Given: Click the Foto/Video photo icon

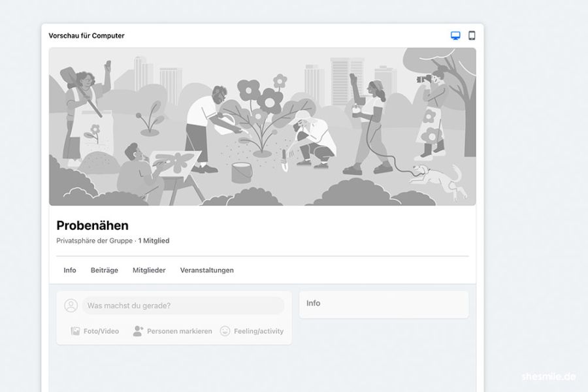Looking at the screenshot, I should point(75,331).
